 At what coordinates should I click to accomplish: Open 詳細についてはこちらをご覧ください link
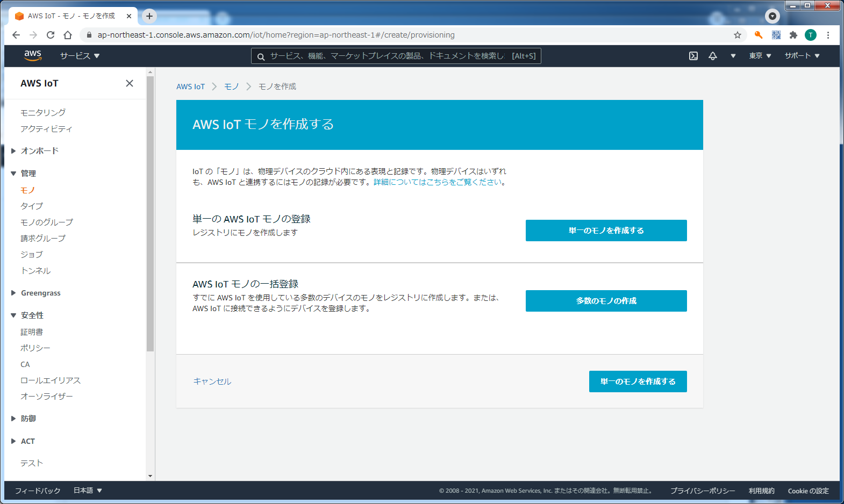pos(438,182)
